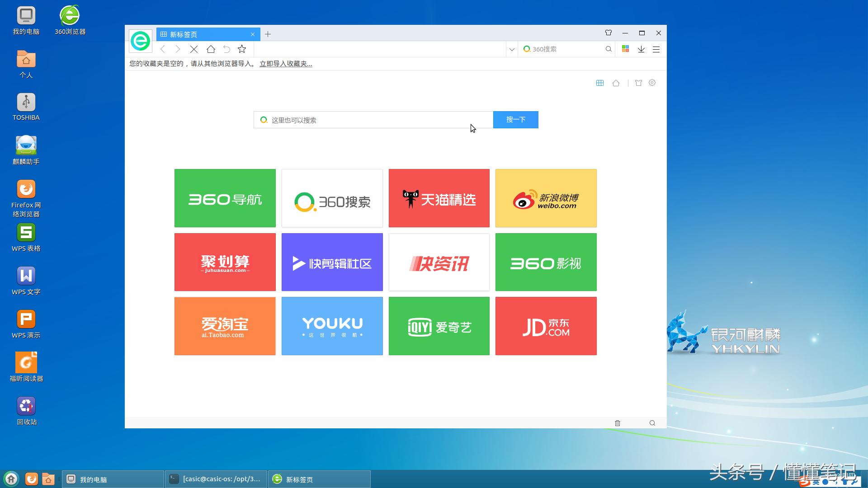The width and height of the screenshot is (868, 488).
Task: Click the refresh/restore icon in toolbar
Action: (x=226, y=49)
